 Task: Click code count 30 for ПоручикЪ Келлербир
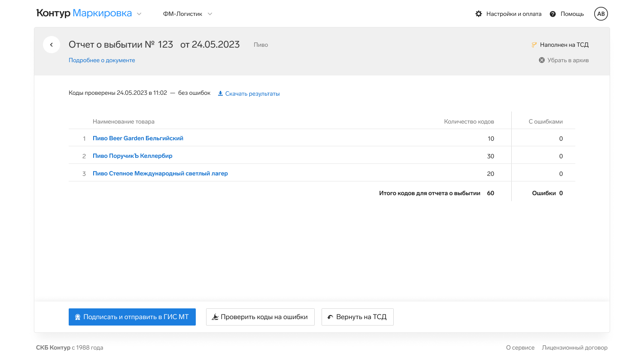[x=490, y=156]
